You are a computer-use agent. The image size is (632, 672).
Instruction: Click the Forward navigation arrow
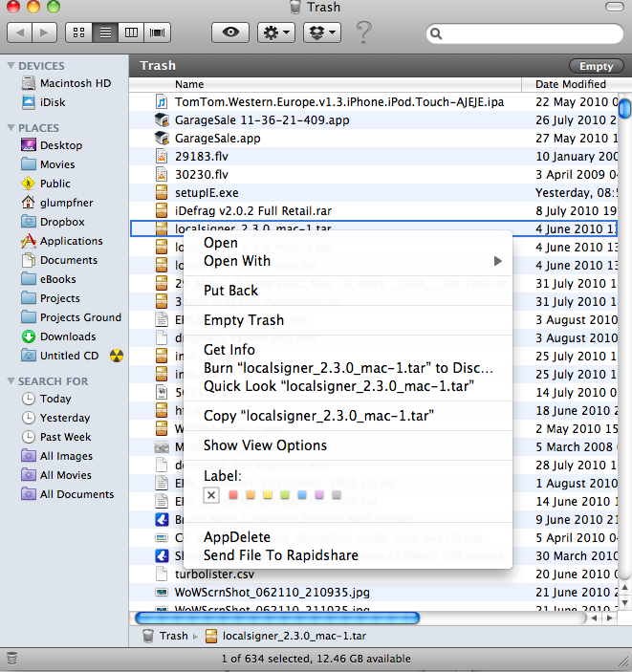coord(44,33)
